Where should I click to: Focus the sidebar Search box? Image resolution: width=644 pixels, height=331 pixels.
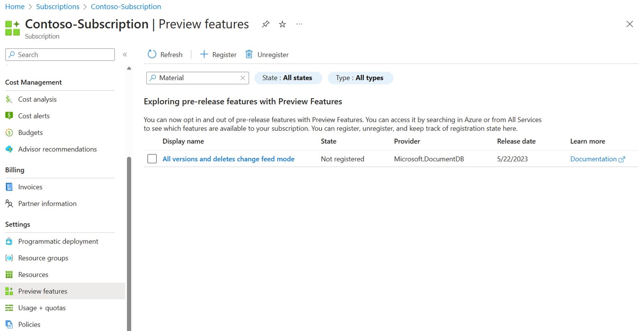point(60,55)
